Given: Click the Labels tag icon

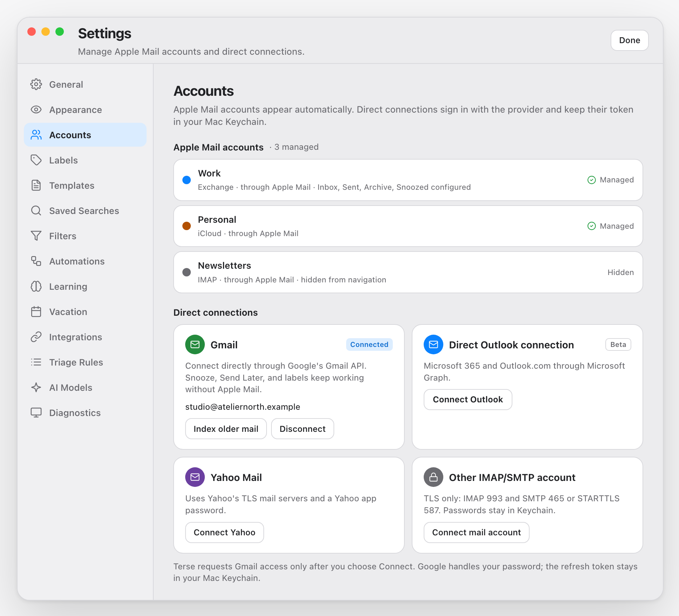Looking at the screenshot, I should point(36,160).
